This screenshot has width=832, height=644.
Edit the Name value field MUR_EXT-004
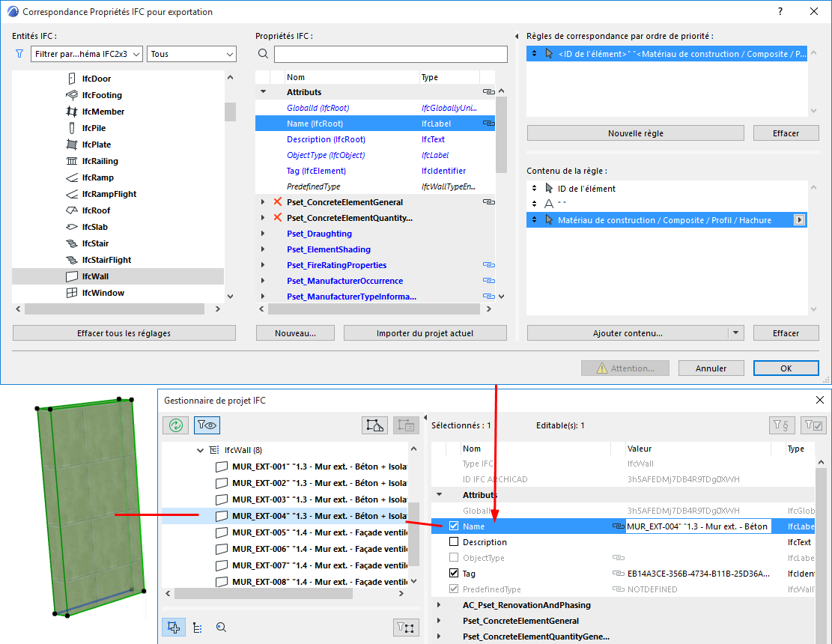(698, 526)
